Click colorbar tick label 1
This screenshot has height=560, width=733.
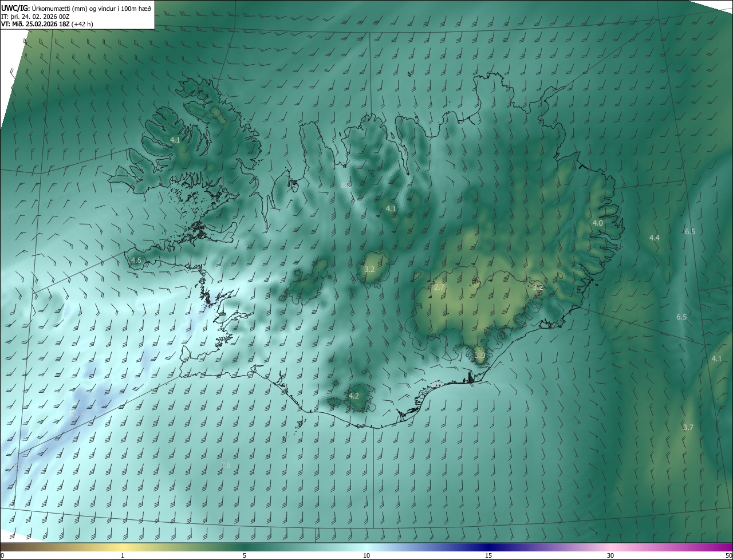tap(123, 555)
